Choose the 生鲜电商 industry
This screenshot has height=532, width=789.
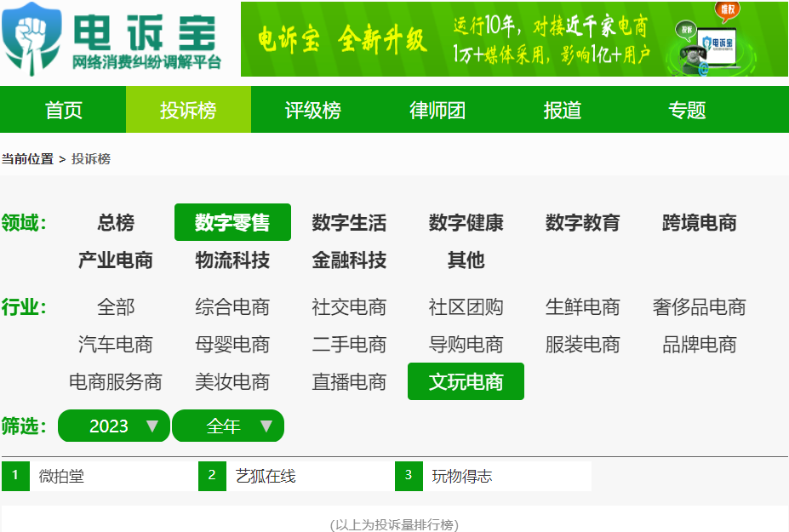(x=583, y=307)
